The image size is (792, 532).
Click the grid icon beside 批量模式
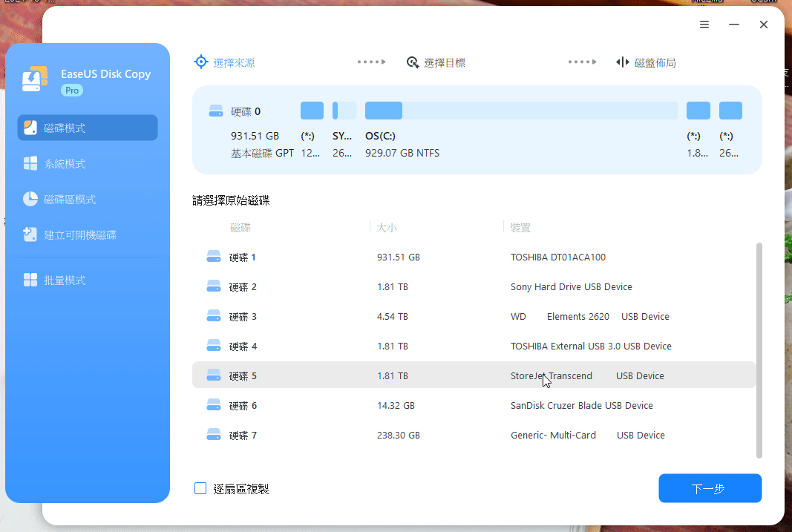(30, 280)
